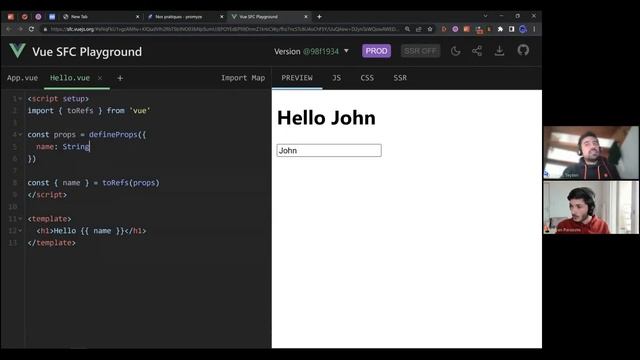The height and width of the screenshot is (360, 640).
Task: Open the browser zoom magnifier icon
Action: (407, 29)
